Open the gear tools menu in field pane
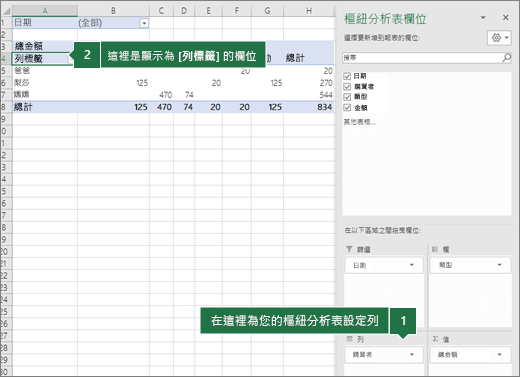The image size is (520, 377). tap(499, 38)
